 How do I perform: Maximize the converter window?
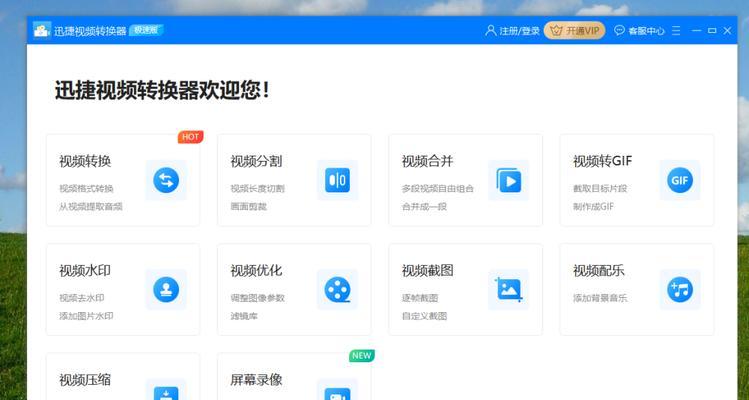click(712, 31)
